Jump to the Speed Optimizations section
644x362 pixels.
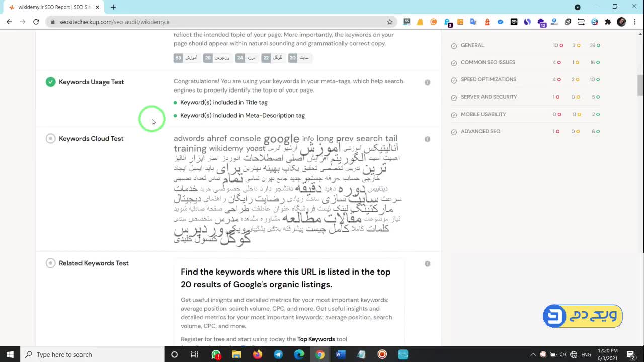click(x=488, y=79)
